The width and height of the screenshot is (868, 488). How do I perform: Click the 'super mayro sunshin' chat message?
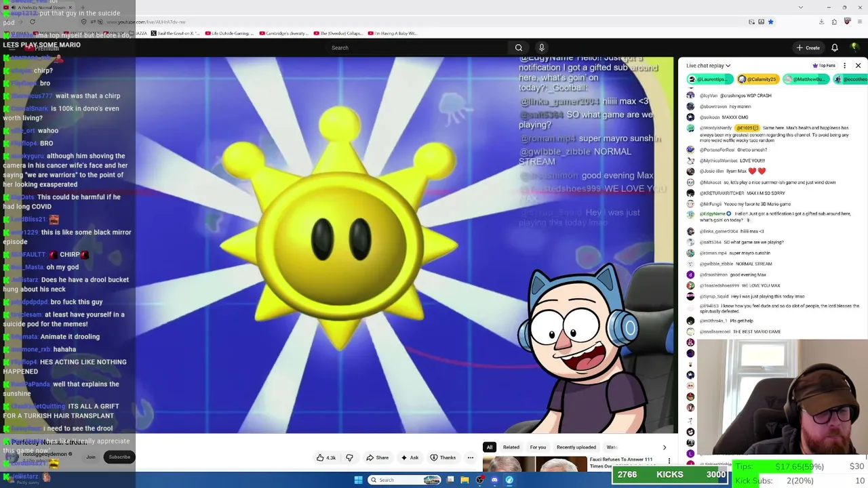[750, 253]
